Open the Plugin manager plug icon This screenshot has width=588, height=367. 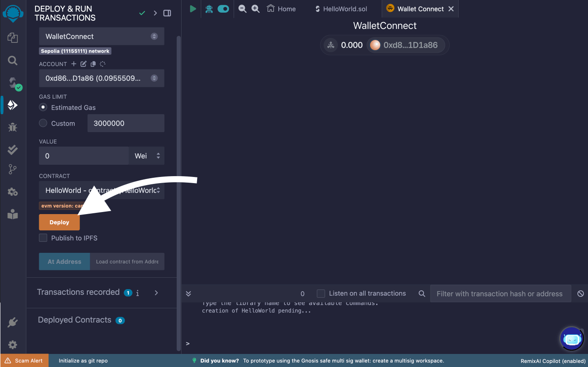coord(13,322)
